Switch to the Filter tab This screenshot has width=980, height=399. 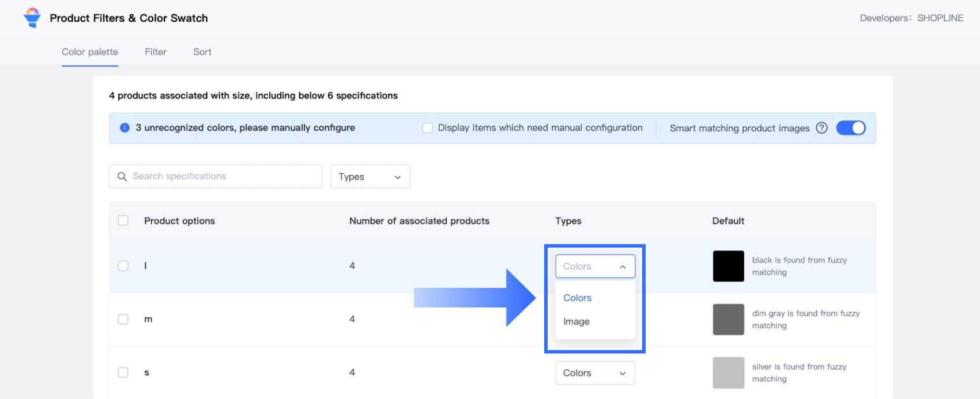[x=156, y=52]
